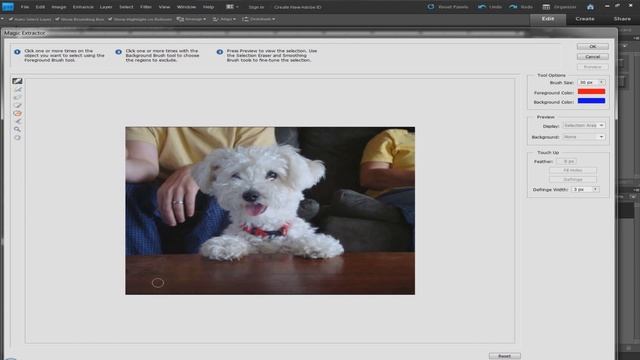
Task: Open the Background preview dropdown
Action: point(584,137)
